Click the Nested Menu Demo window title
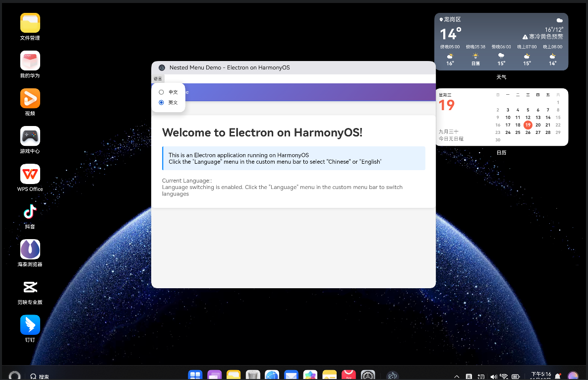Viewport: 588px width, 380px height. click(x=230, y=67)
